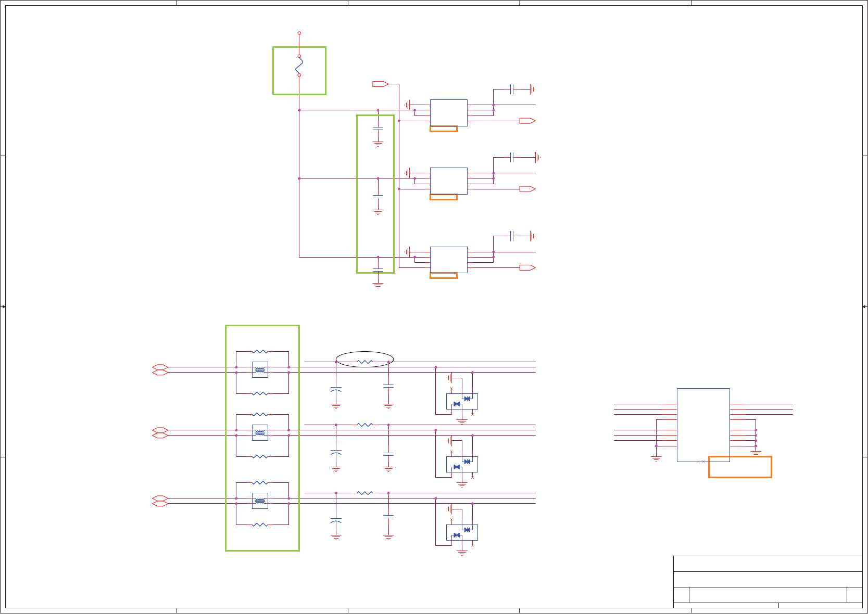Click the large orange box beside right IC

[740, 467]
